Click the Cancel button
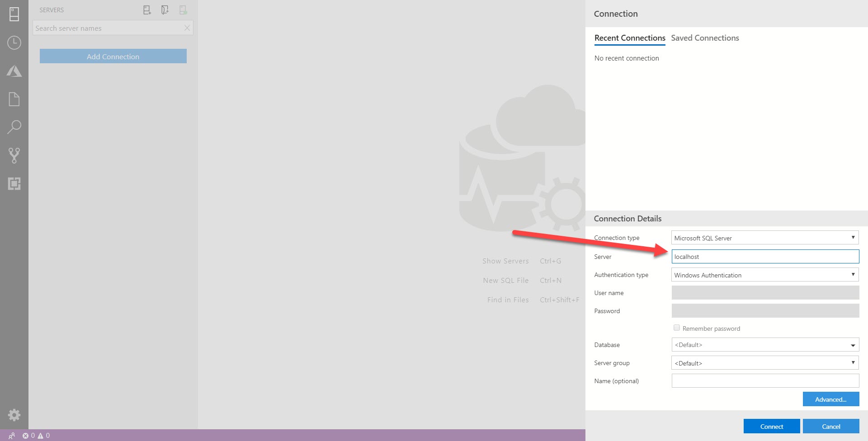Screen dimensions: 868x441 pos(831,427)
